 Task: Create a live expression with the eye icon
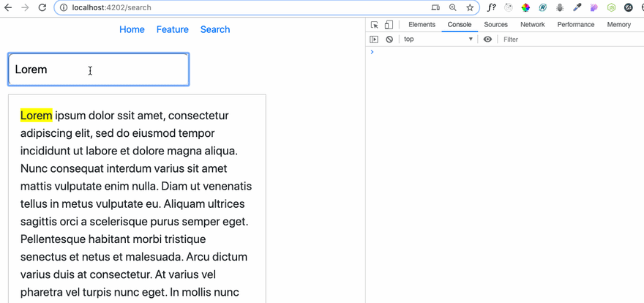[487, 40]
